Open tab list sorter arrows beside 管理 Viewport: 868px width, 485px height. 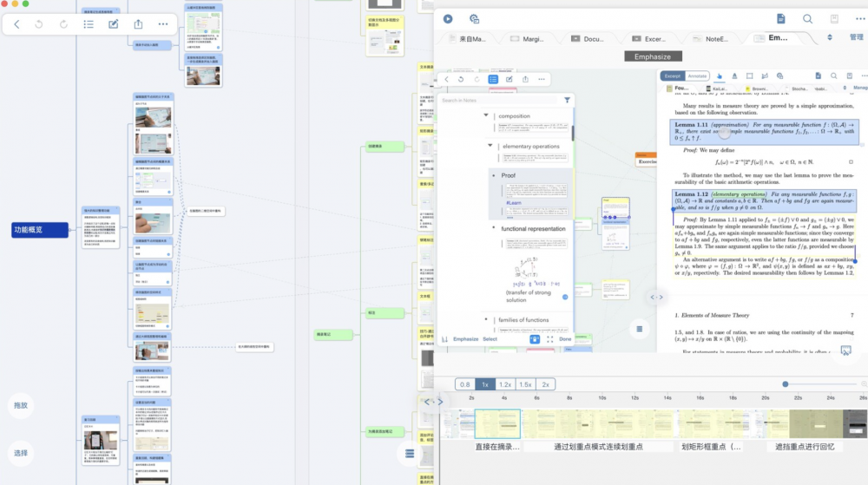click(829, 37)
